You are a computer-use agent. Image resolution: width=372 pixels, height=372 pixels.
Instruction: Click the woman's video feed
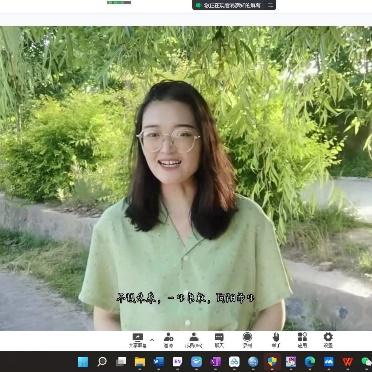(x=186, y=178)
